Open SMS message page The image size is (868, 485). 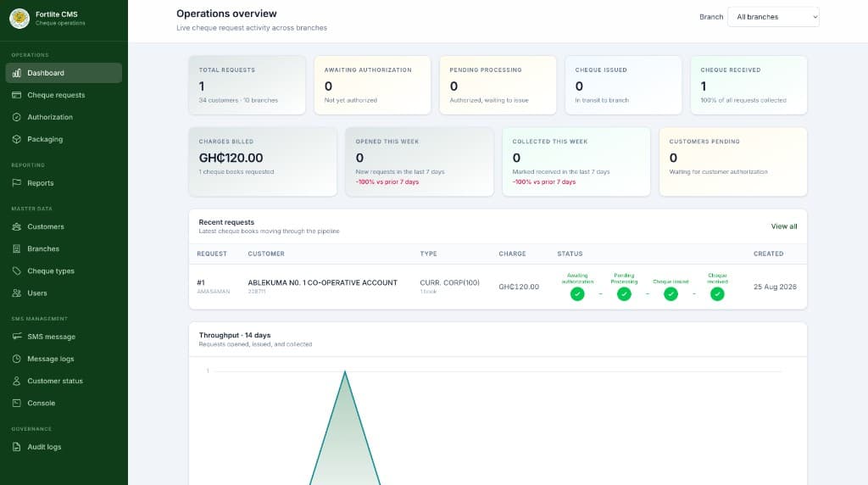[64, 336]
